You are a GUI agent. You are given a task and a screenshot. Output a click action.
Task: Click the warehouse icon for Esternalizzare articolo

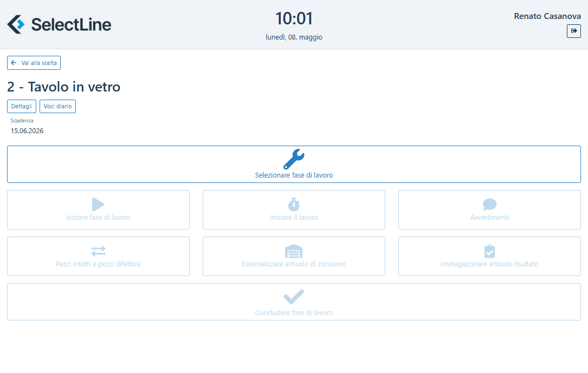tap(294, 251)
